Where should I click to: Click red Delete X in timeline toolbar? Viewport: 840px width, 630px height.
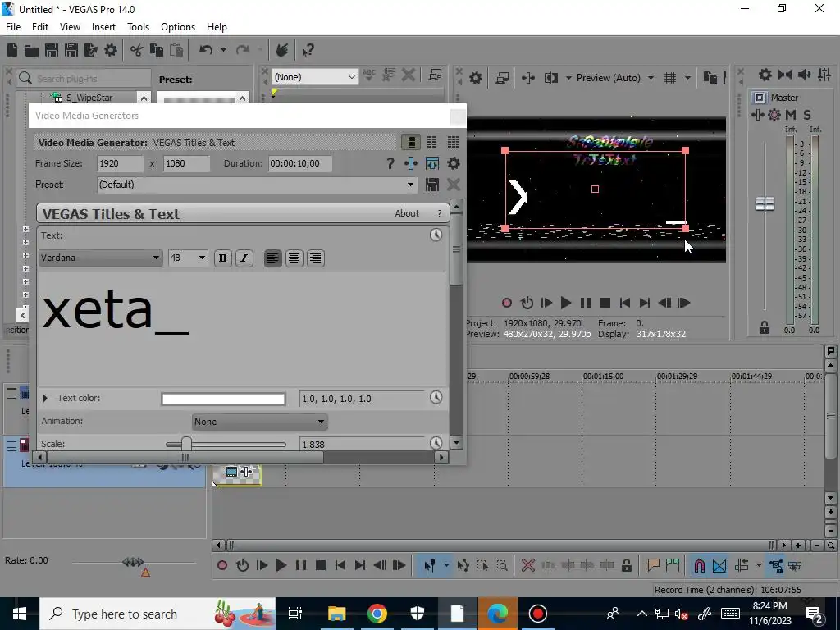(x=527, y=565)
